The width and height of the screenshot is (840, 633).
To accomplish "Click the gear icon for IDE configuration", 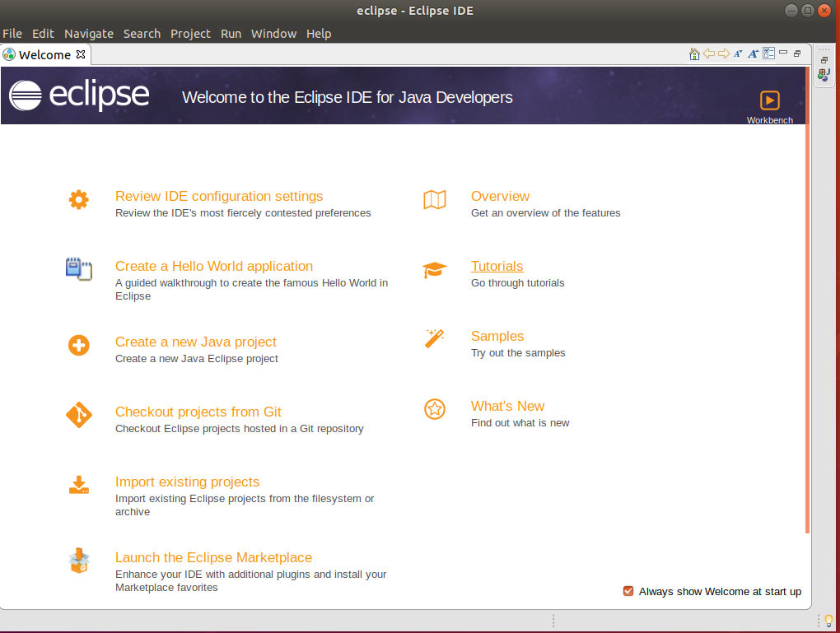I will pos(79,200).
